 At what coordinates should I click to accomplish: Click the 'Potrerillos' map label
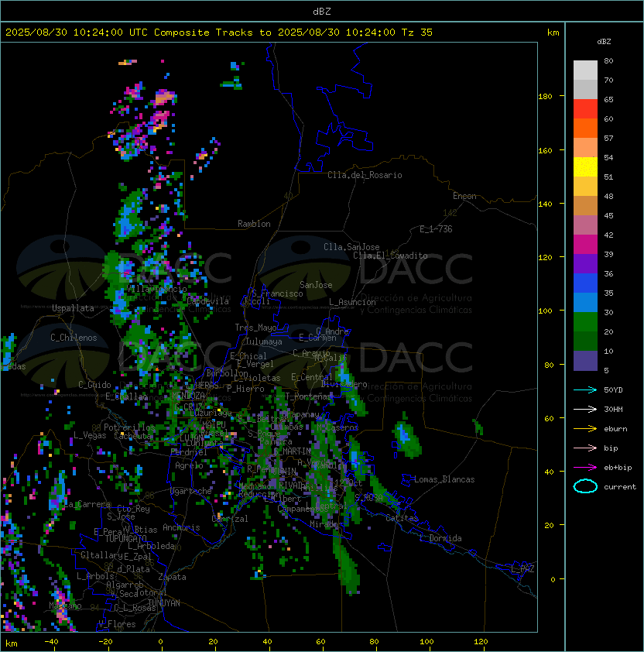pyautogui.click(x=129, y=427)
